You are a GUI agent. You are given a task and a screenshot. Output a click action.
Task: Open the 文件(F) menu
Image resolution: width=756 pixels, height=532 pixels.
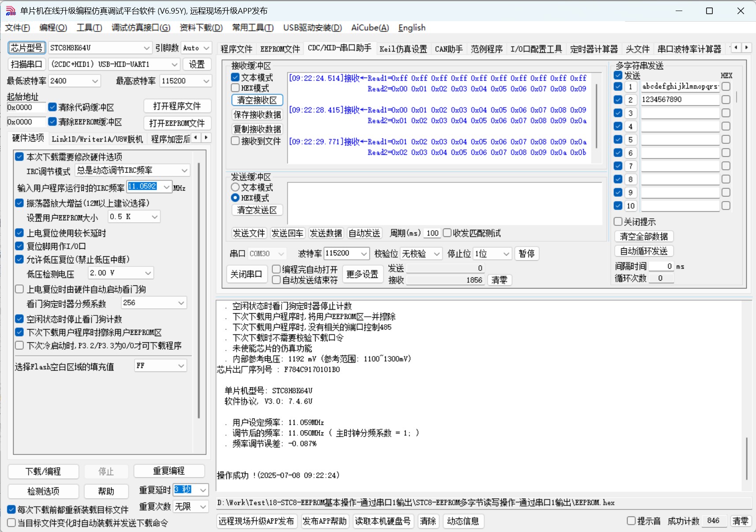(x=18, y=27)
